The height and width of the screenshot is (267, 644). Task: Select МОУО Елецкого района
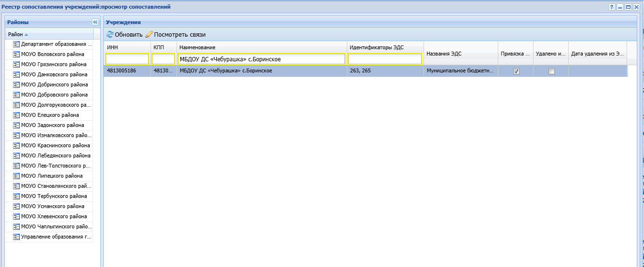click(46, 115)
